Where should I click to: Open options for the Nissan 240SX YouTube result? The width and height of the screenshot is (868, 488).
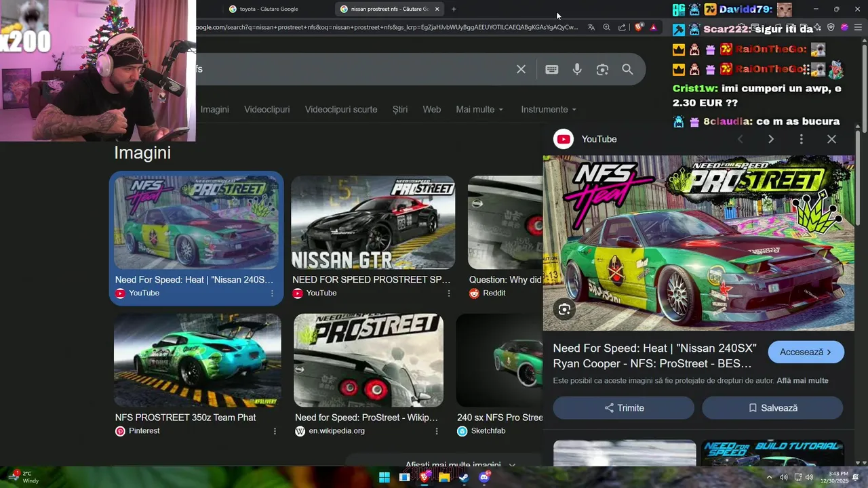tap(272, 293)
